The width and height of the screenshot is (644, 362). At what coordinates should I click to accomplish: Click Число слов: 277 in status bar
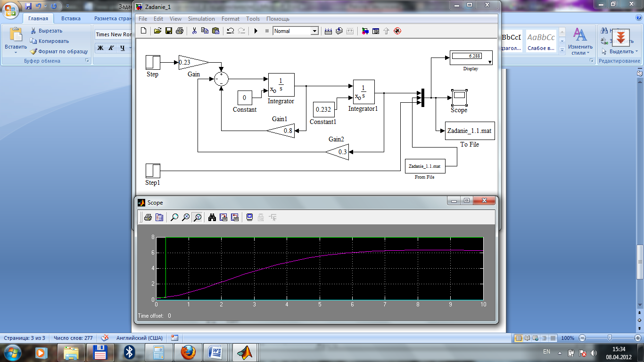click(x=74, y=338)
